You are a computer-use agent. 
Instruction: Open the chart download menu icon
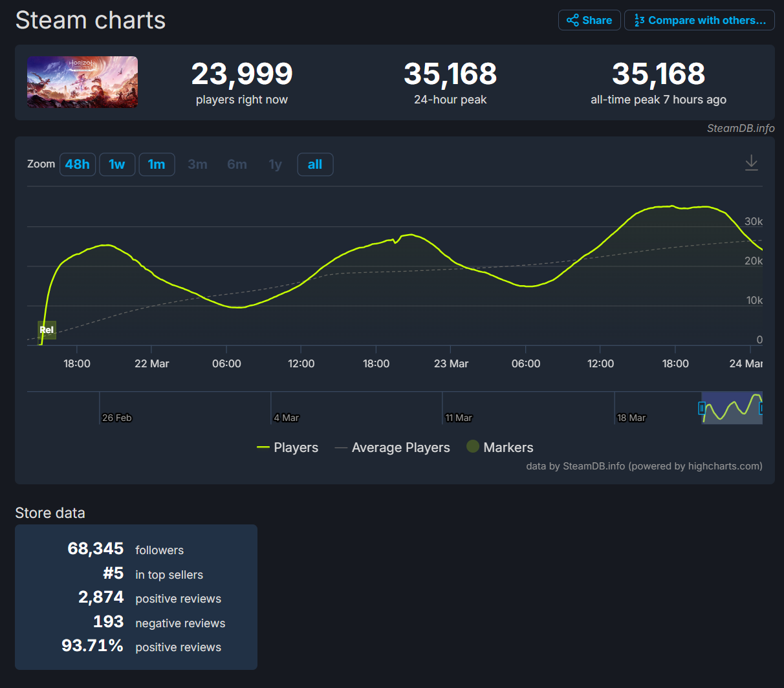pos(751,163)
